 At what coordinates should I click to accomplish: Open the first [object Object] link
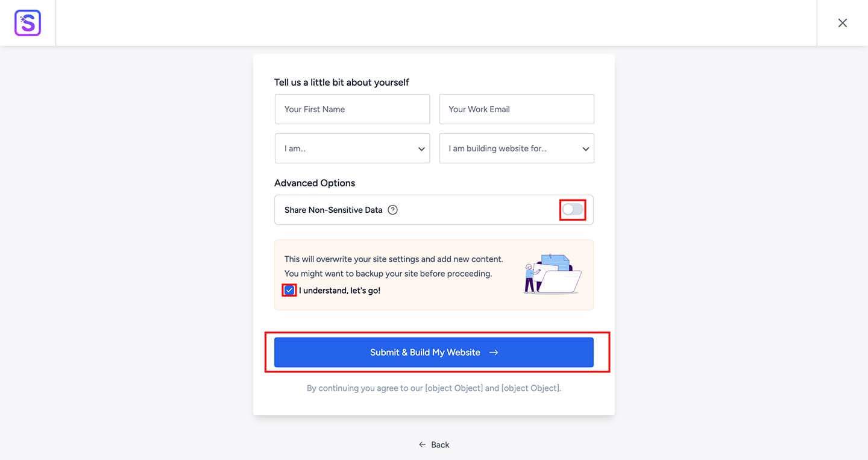tap(454, 388)
